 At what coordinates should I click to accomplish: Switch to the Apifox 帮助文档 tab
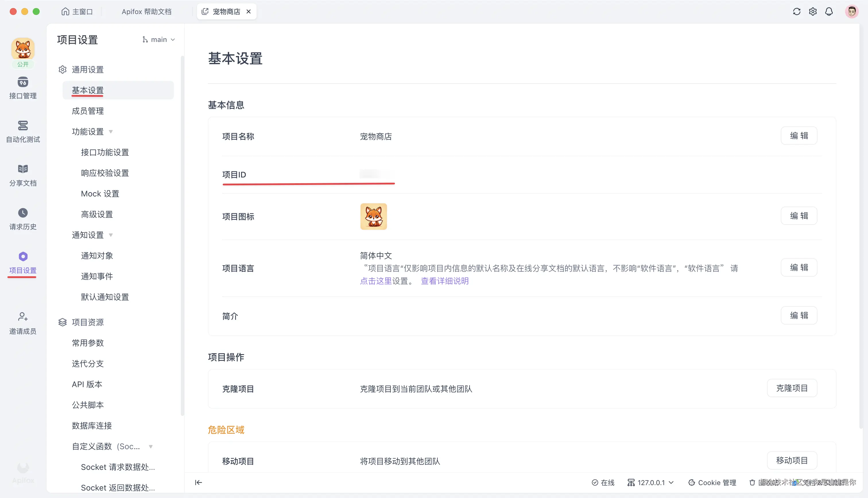coord(146,11)
